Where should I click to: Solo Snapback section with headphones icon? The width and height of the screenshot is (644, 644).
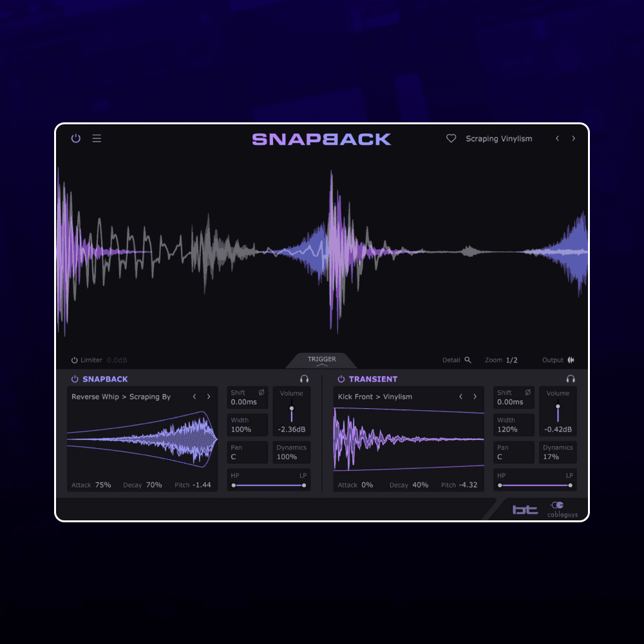click(x=304, y=379)
